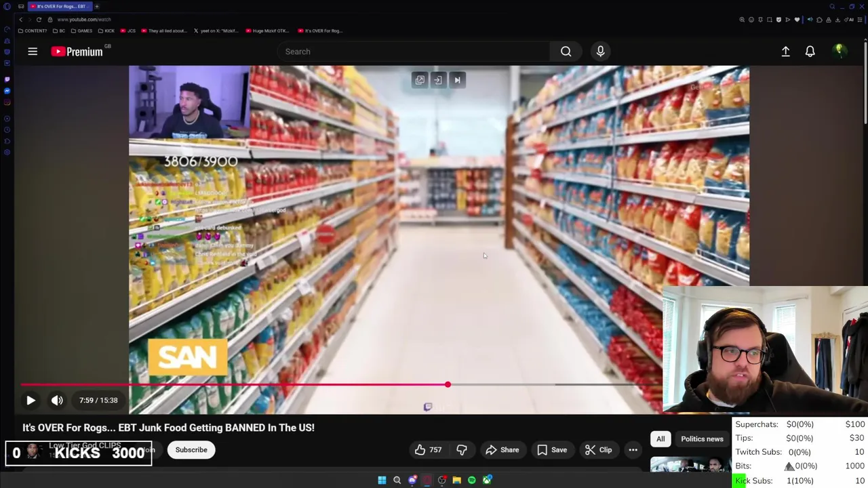868x488 pixels.
Task: Open the ad blocker shield icon
Action: (x=778, y=20)
